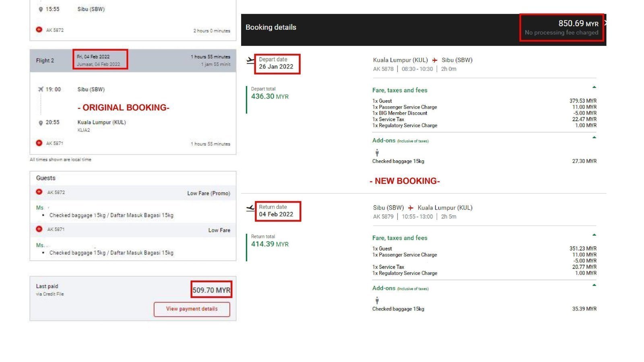
Task: Click red plane icon in Sibu to Kuala Lumpur route
Action: coord(411,208)
